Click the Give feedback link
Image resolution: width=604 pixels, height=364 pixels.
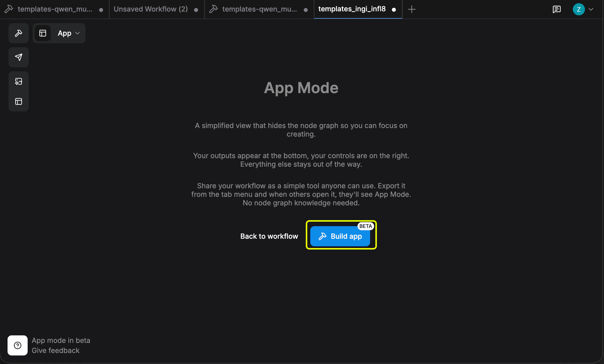pyautogui.click(x=55, y=351)
